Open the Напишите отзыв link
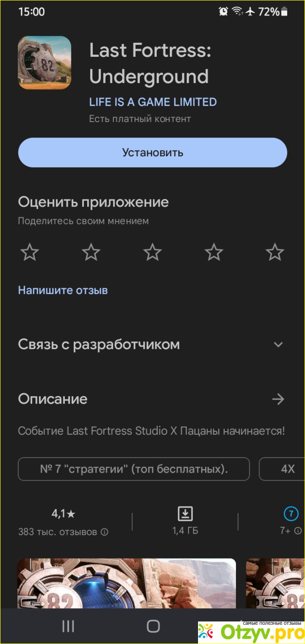The image size is (305, 644). 63,290
